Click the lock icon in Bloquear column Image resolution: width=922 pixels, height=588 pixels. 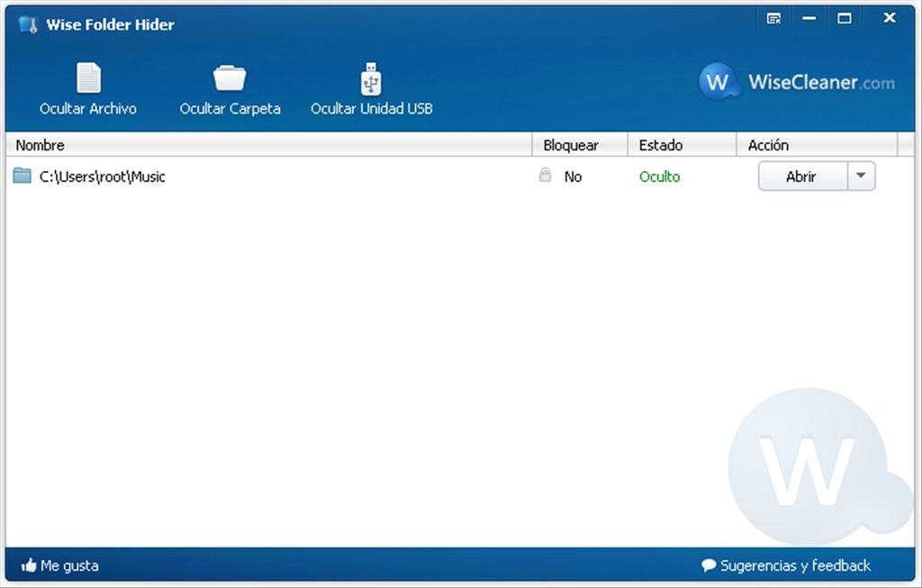pos(545,176)
